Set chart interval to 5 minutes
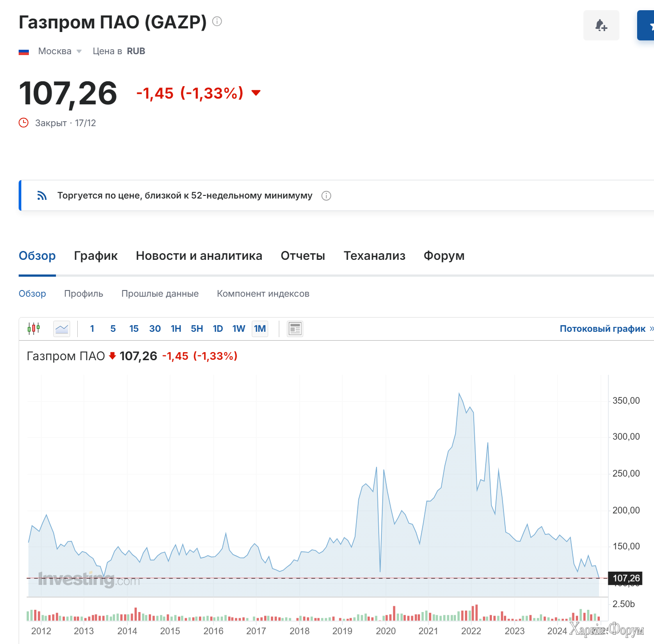 pyautogui.click(x=113, y=329)
